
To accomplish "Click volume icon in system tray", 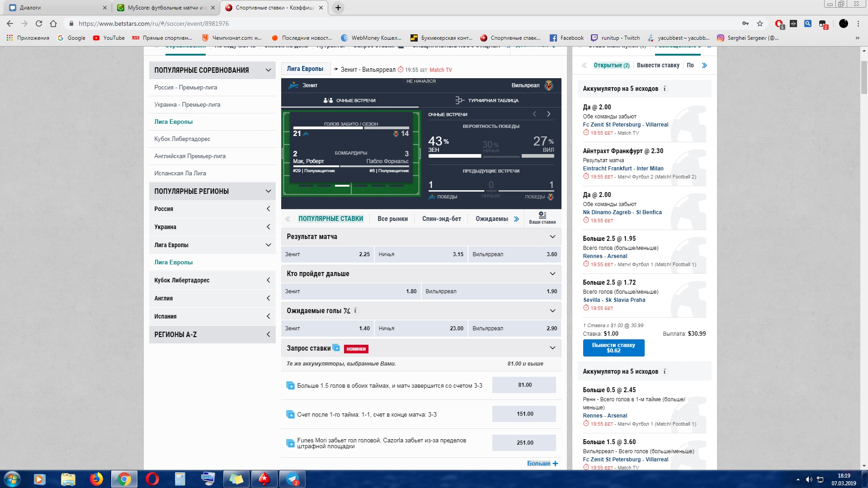I will [x=809, y=479].
